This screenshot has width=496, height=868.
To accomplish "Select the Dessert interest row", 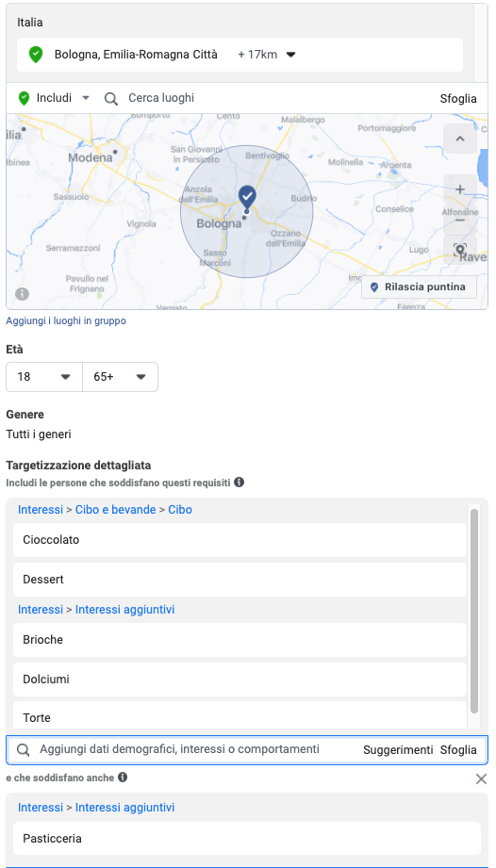I will click(240, 580).
